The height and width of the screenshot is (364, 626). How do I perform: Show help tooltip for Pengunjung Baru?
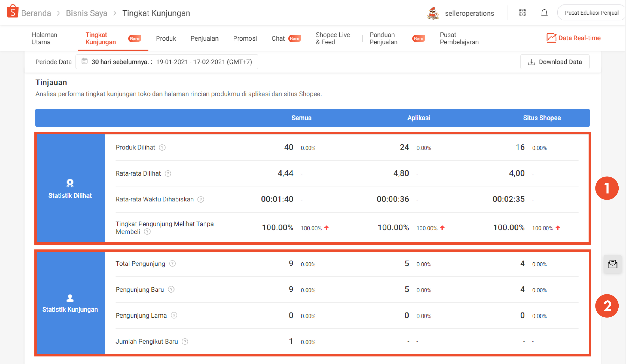(171, 290)
